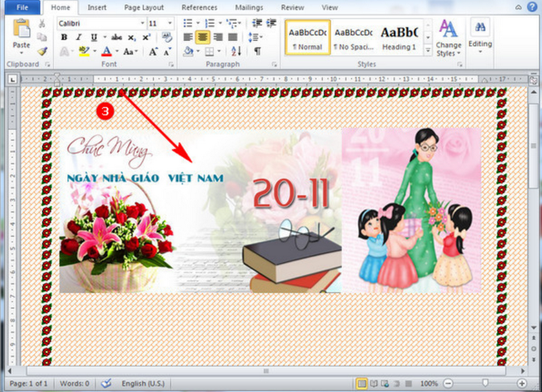The height and width of the screenshot is (392, 542).
Task: Apply bold formatting to text
Action: [64, 37]
